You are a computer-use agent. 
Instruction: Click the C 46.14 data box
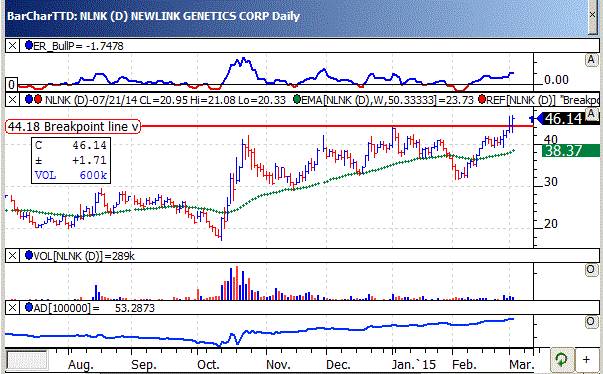tap(71, 160)
